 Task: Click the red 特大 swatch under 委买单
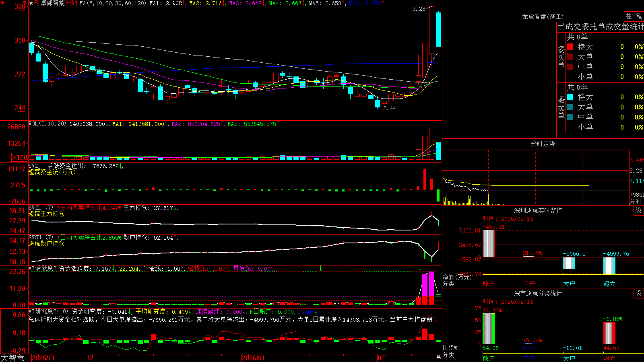tap(570, 47)
